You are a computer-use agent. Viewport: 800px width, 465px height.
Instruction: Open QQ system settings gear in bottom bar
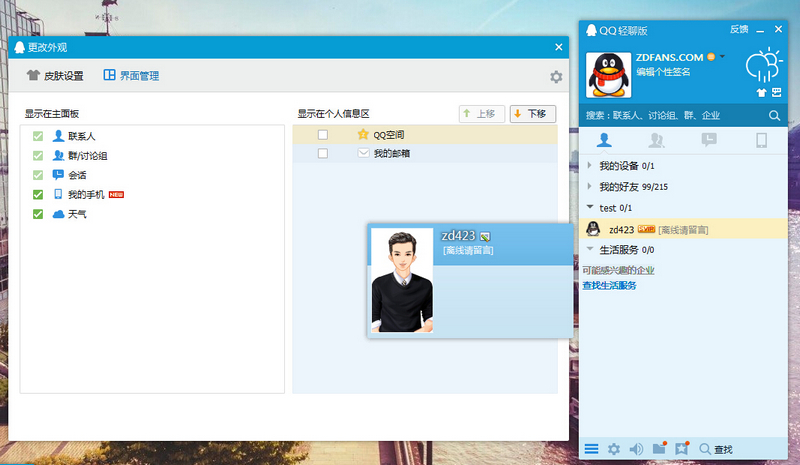click(x=614, y=450)
